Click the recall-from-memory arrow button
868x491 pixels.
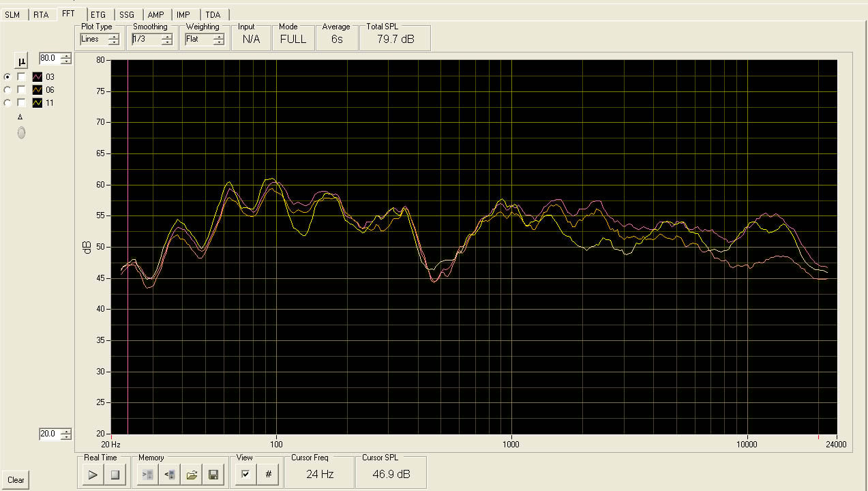(170, 474)
